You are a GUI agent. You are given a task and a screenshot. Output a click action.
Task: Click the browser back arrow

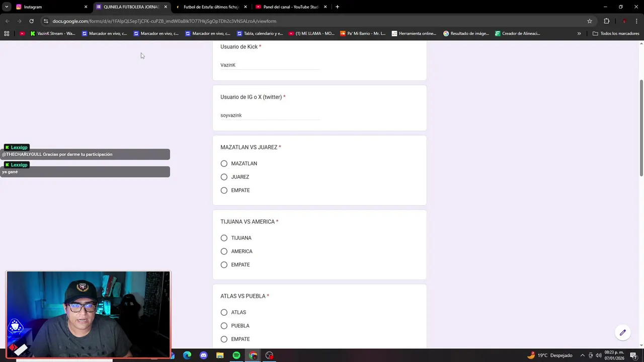click(7, 21)
